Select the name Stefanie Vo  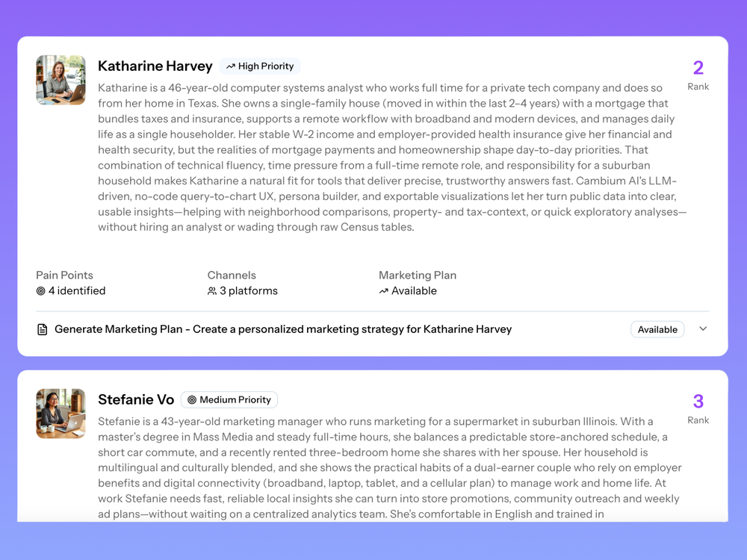136,399
